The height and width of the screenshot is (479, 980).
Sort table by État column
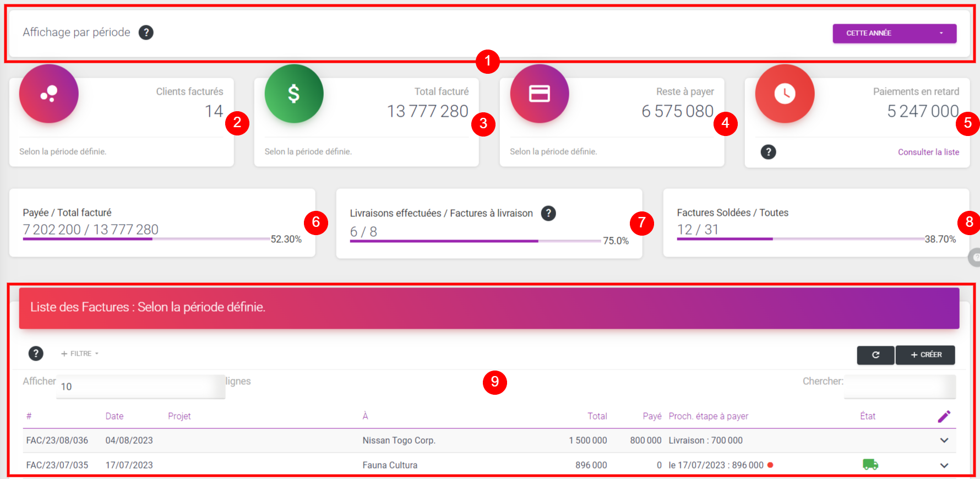tap(868, 416)
